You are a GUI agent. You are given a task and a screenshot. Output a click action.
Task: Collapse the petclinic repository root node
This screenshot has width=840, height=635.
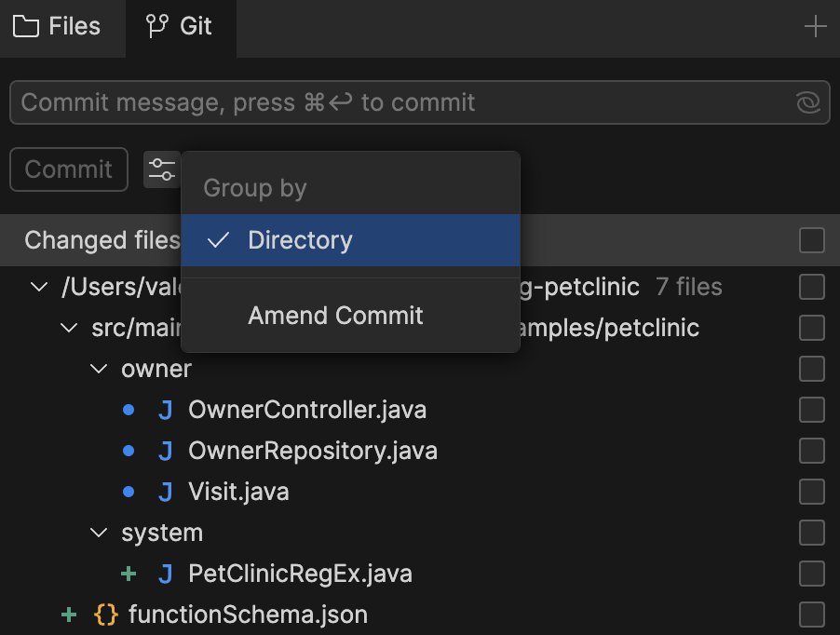click(39, 287)
